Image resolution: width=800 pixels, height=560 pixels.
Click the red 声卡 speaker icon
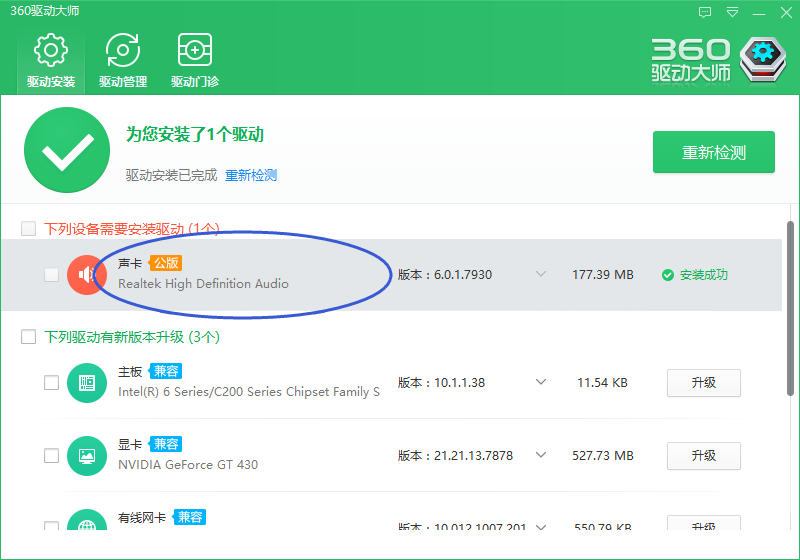(87, 275)
